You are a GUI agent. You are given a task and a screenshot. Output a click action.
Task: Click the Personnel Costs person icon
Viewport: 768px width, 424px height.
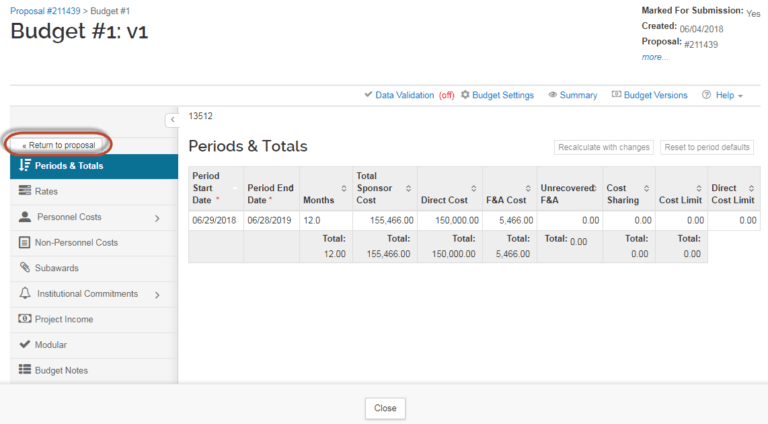[x=26, y=217]
